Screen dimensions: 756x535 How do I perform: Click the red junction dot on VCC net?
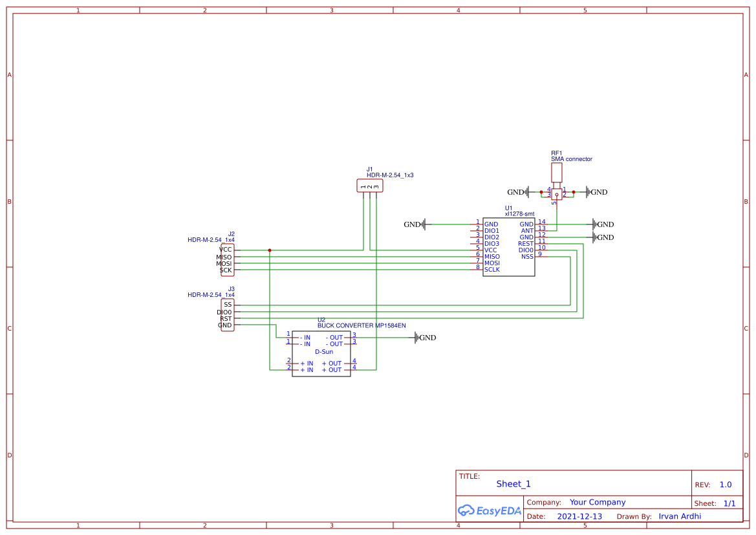pyautogui.click(x=270, y=250)
